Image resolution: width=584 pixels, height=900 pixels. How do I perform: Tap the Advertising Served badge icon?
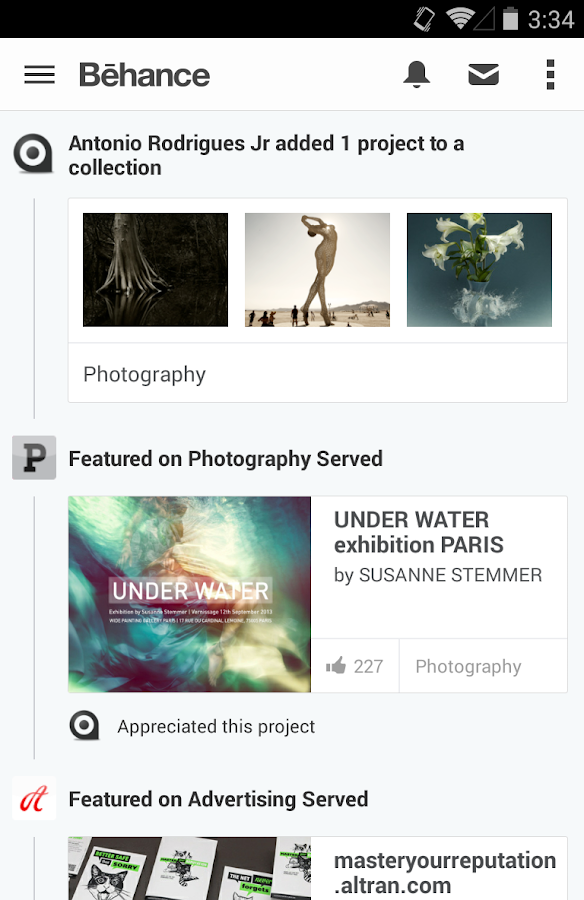[x=33, y=798]
